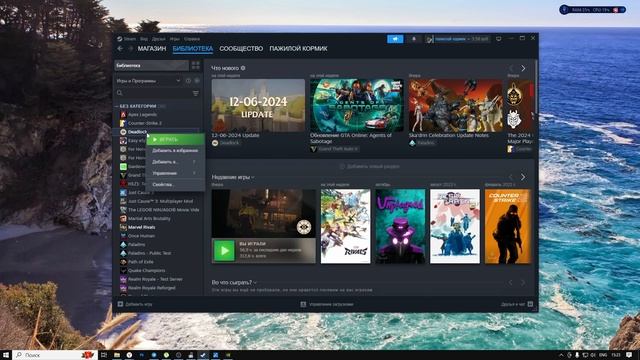Go back with the navigation arrow

[120, 49]
